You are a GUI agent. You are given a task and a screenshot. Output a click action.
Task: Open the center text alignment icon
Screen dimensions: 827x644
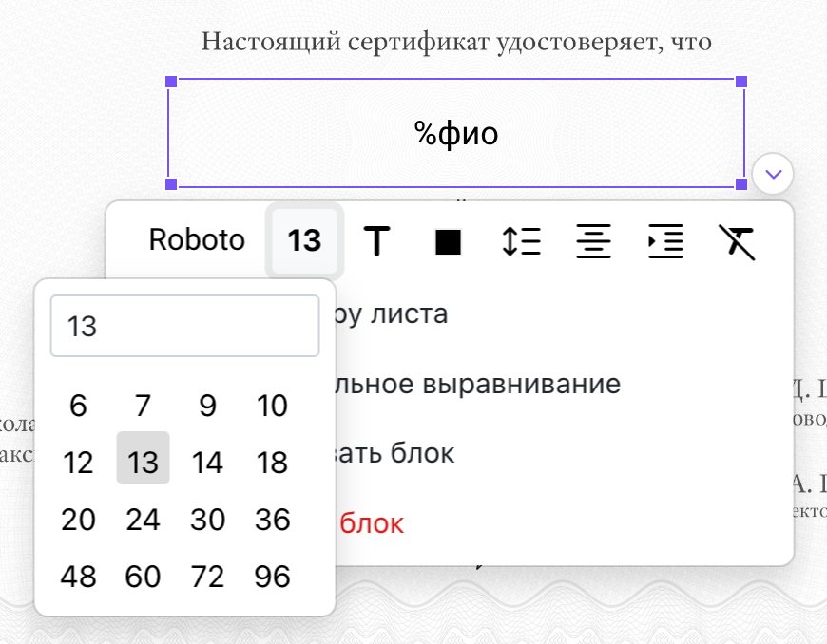click(593, 241)
